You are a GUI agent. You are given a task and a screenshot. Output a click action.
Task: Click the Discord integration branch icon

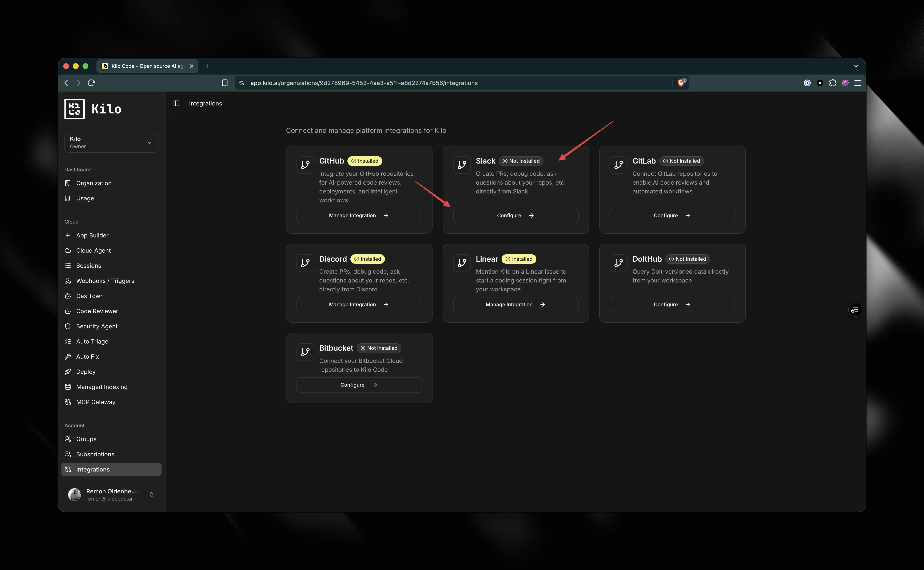coord(305,263)
